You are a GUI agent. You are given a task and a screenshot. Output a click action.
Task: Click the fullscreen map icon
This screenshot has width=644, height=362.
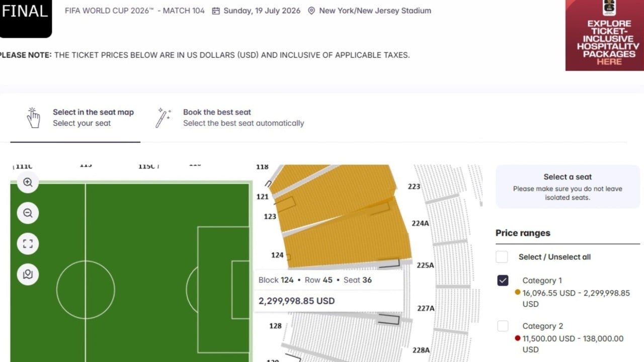click(x=28, y=244)
